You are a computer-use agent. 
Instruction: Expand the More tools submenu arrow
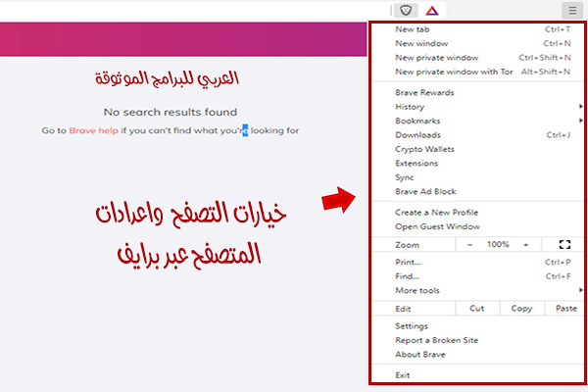tap(580, 290)
